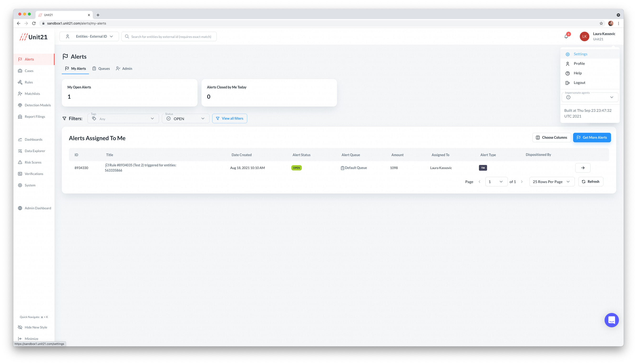
Task: Open the Status OPEN dropdown
Action: pos(185,119)
